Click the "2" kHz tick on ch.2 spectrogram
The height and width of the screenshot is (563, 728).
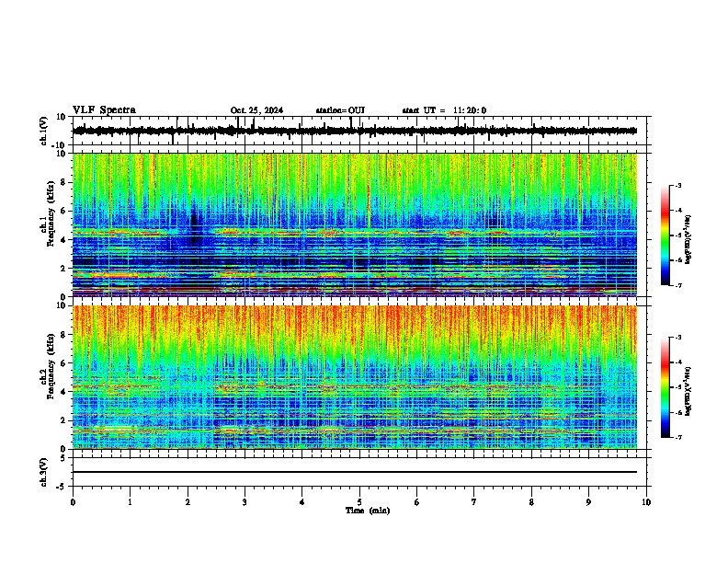click(64, 420)
